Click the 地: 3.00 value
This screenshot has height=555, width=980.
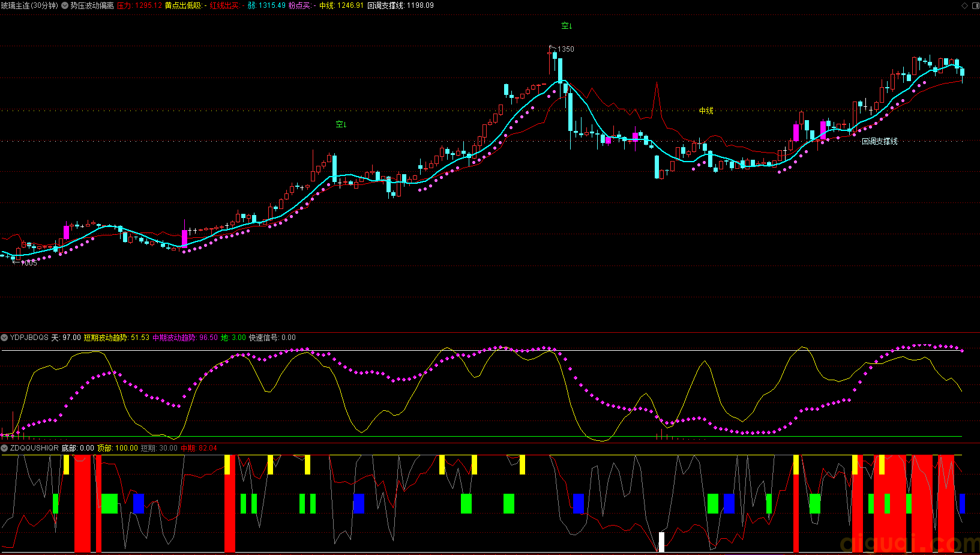pyautogui.click(x=233, y=338)
